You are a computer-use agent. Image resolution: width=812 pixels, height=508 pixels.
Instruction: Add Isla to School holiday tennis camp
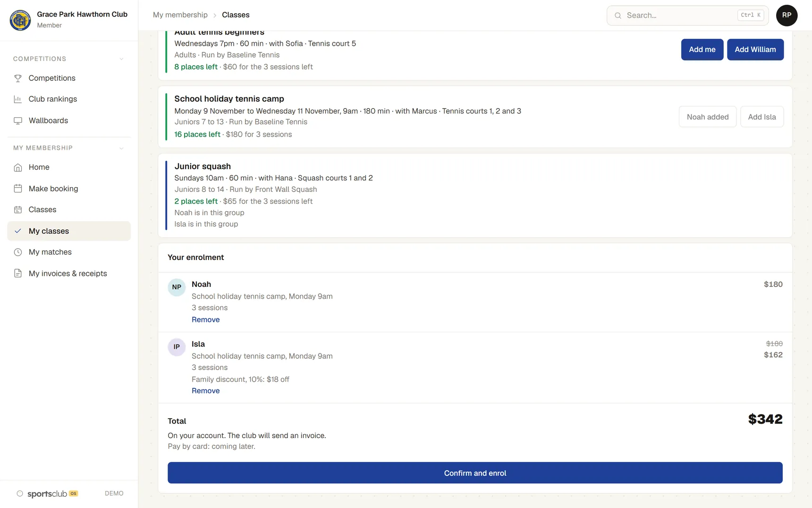[x=761, y=117]
